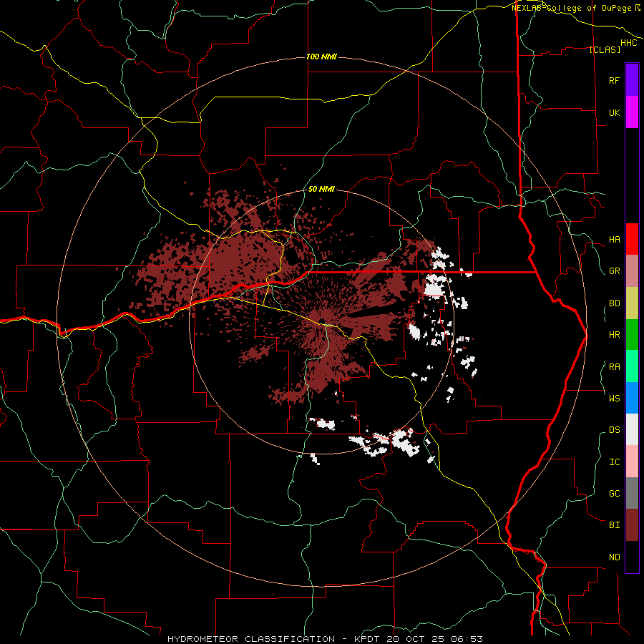Click the HA red legend swatch
The height and width of the screenshot is (644, 644).
[x=632, y=239]
